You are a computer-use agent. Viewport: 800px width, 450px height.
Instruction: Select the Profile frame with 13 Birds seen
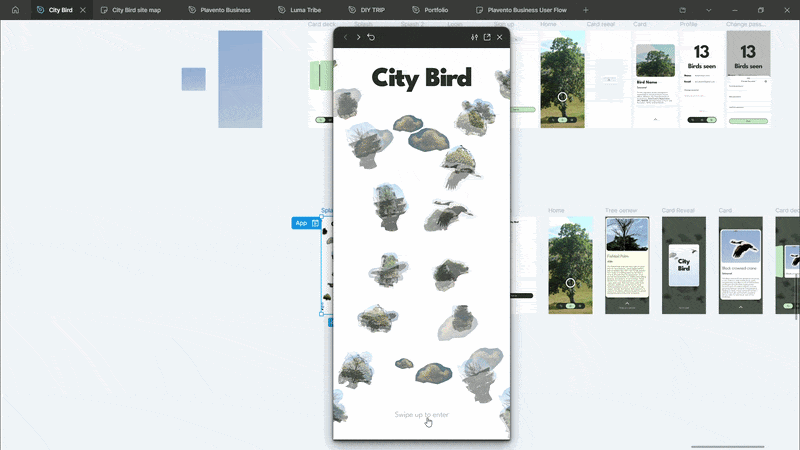point(702,79)
